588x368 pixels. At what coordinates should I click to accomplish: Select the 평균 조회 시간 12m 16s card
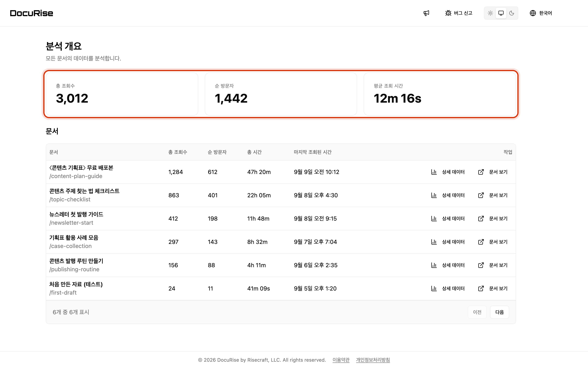[440, 94]
